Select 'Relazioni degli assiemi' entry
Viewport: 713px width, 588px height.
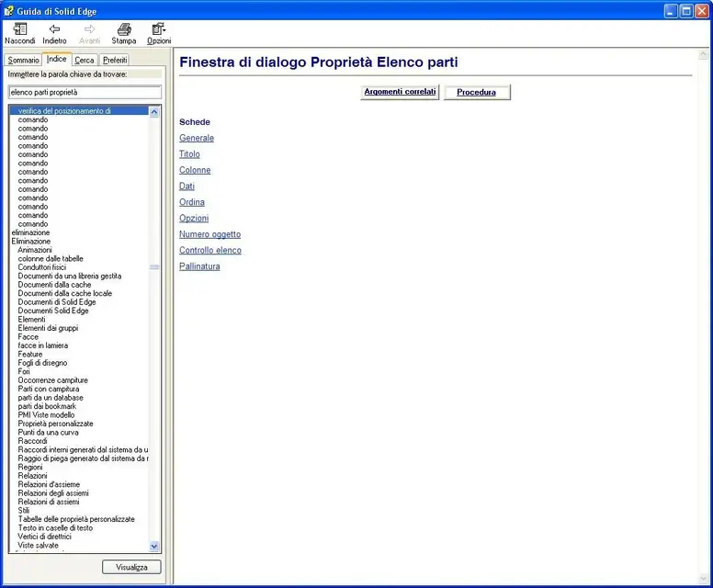click(x=53, y=493)
